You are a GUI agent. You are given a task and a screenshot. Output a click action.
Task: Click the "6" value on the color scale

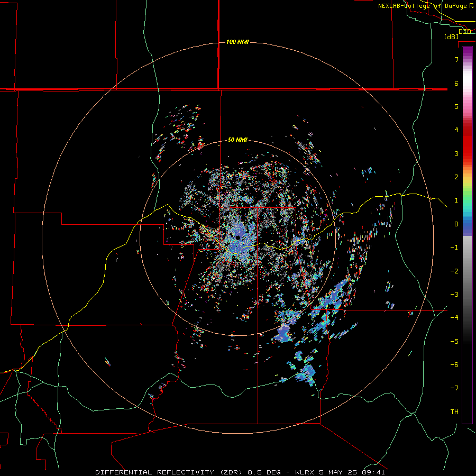(456, 83)
